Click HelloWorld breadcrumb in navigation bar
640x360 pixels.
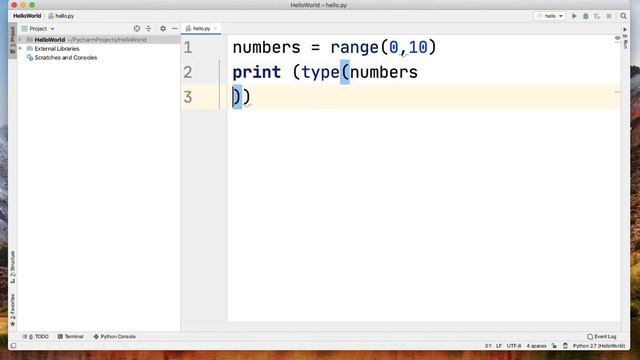coord(27,16)
